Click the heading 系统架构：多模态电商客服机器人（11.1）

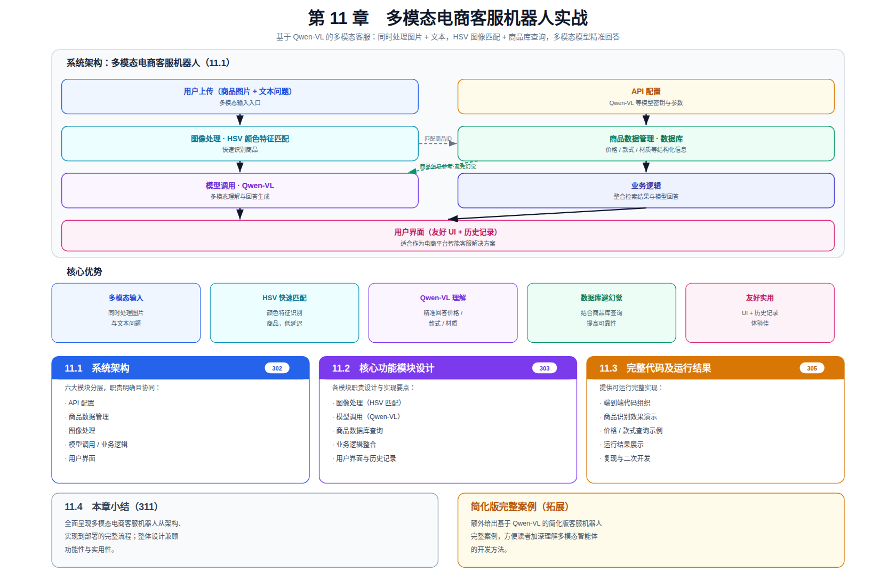pos(148,63)
